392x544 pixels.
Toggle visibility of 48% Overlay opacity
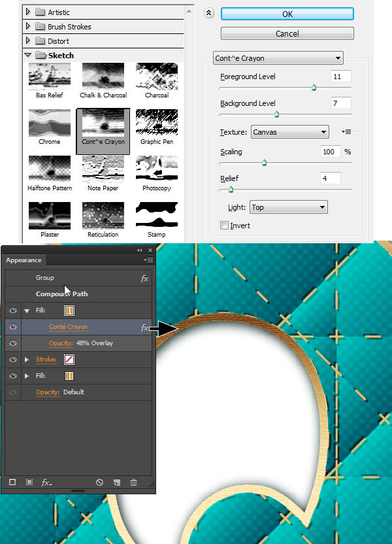point(13,343)
